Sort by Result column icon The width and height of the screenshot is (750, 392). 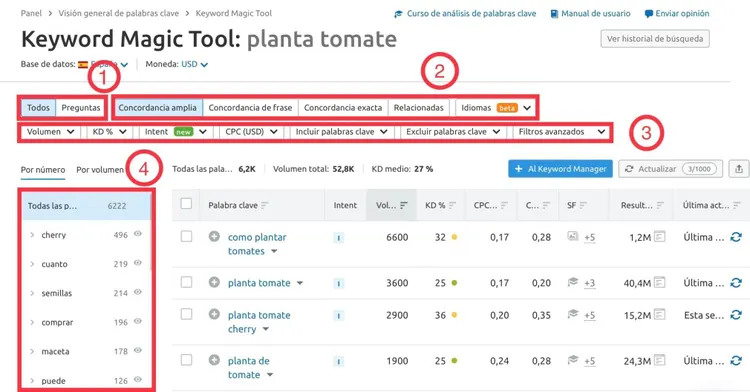click(660, 205)
